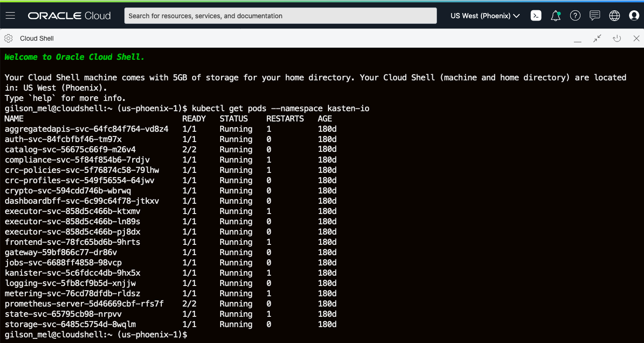Click the ORACLE Cloud logo to go home
This screenshot has width=644, height=343.
click(x=69, y=15)
